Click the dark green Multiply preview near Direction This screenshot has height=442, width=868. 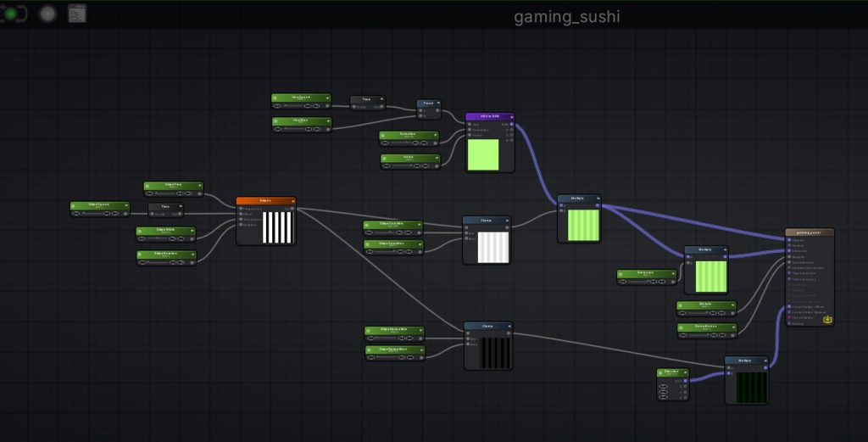coord(752,387)
